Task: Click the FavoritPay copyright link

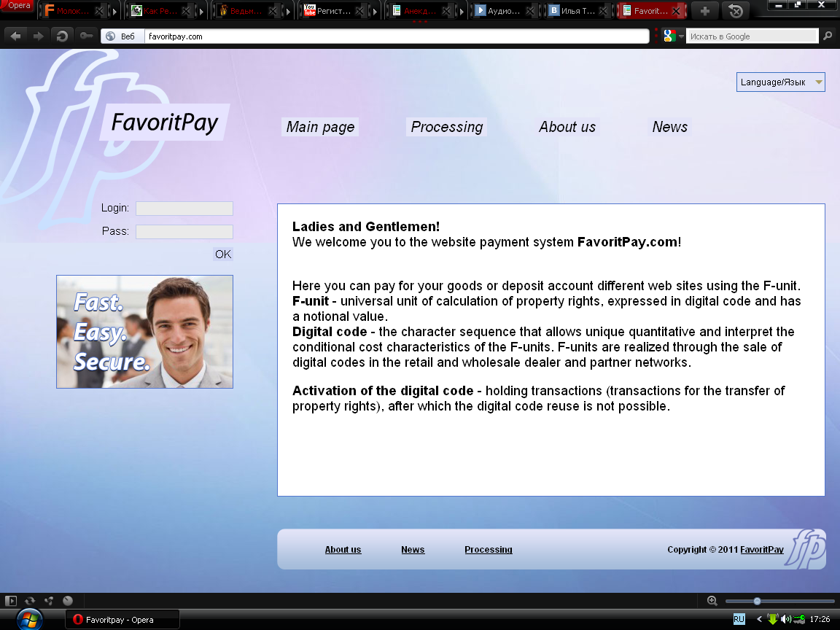Action: [762, 550]
